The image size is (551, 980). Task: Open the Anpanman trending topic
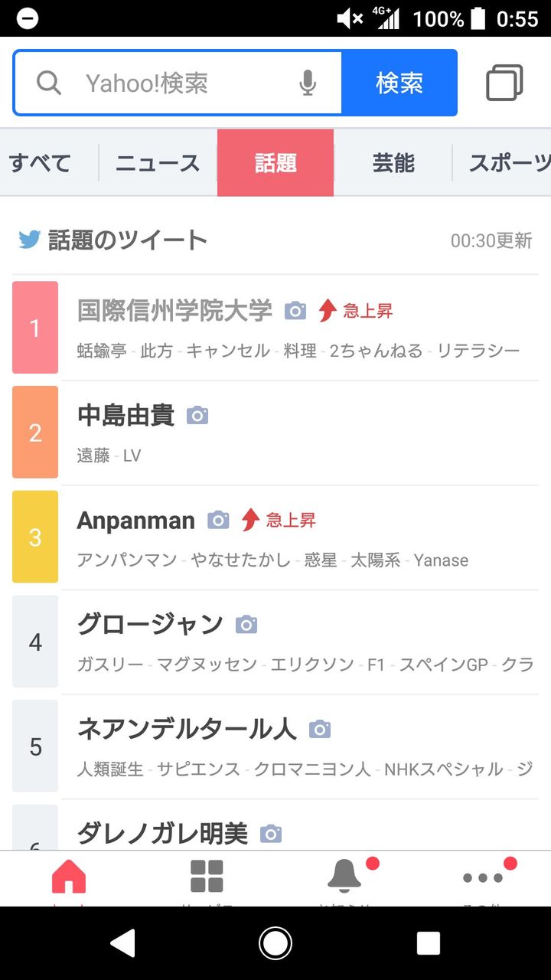pos(136,521)
